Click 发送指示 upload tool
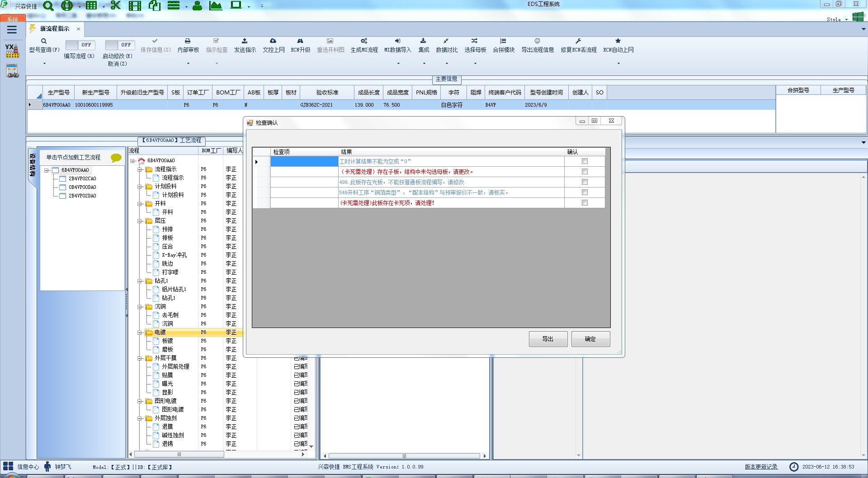The height and width of the screenshot is (478, 868). 245,46
